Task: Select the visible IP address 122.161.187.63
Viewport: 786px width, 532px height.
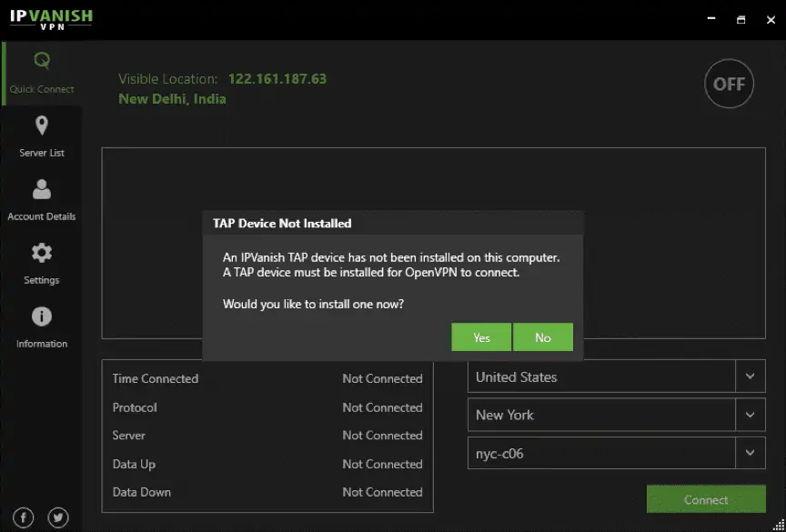Action: pos(277,78)
